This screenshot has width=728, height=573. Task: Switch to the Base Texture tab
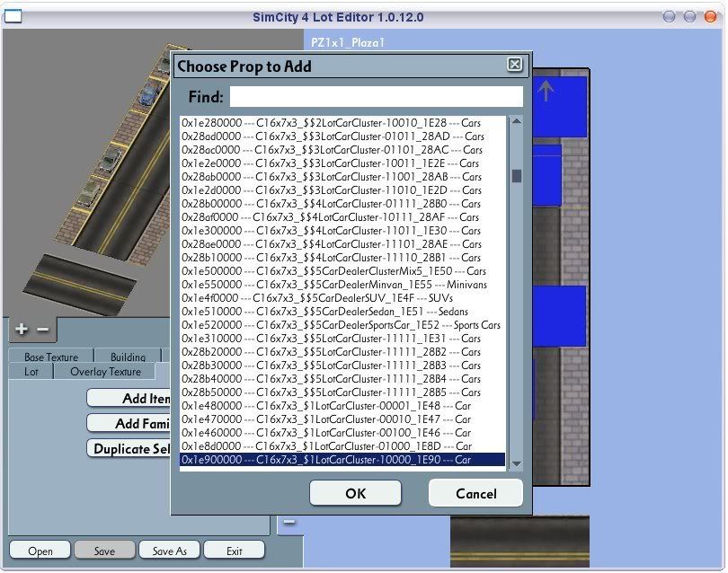(51, 357)
